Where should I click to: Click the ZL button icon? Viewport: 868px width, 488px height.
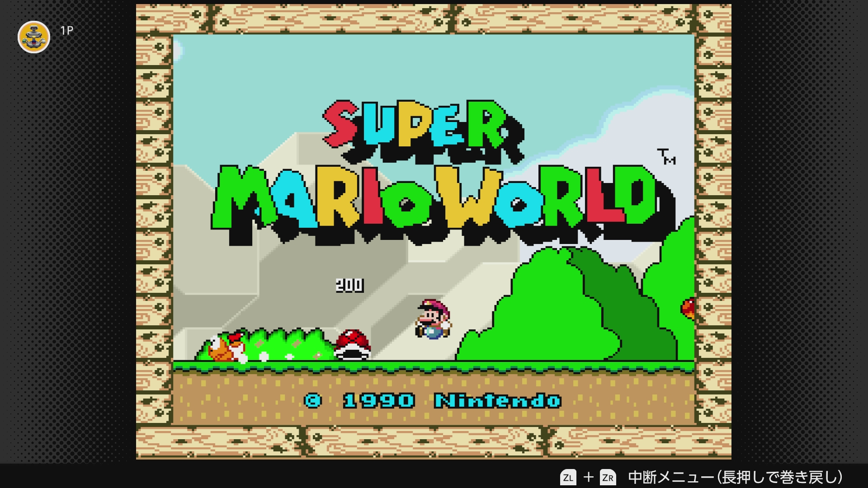[x=568, y=477]
